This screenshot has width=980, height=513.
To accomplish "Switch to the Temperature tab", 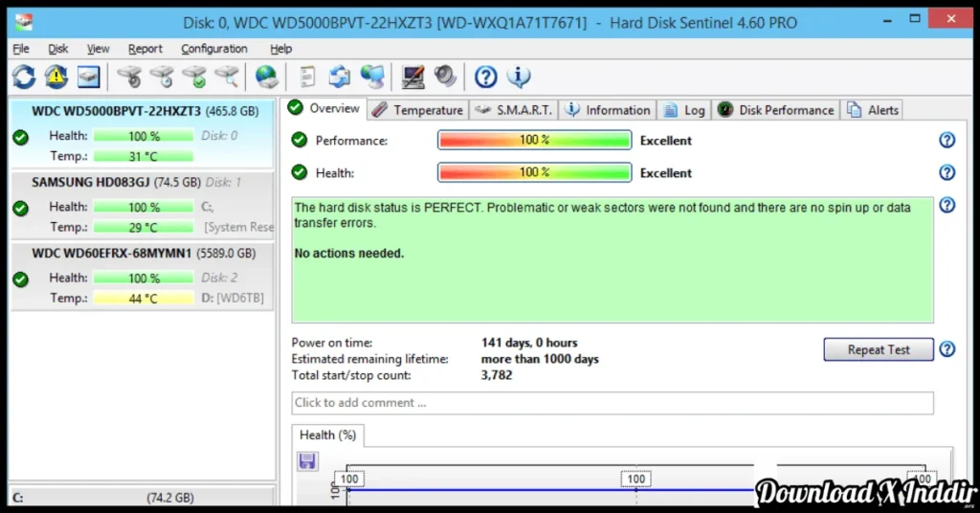I will 418,110.
